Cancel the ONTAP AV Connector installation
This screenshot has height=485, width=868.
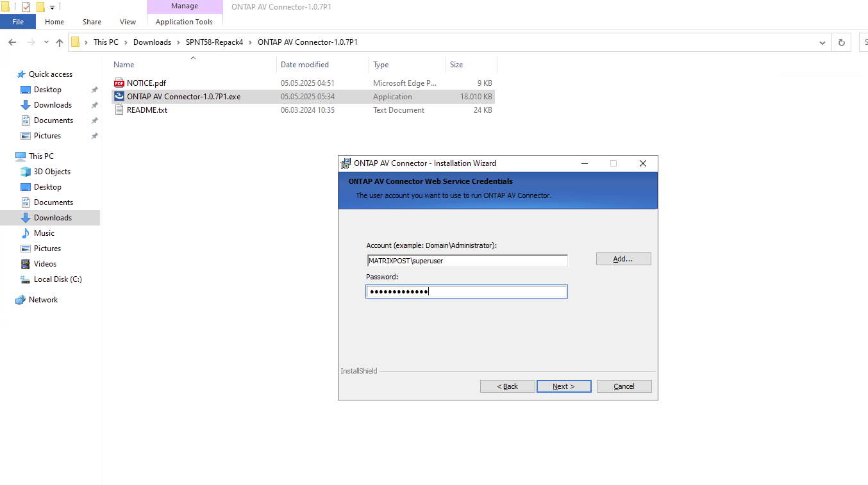click(624, 386)
